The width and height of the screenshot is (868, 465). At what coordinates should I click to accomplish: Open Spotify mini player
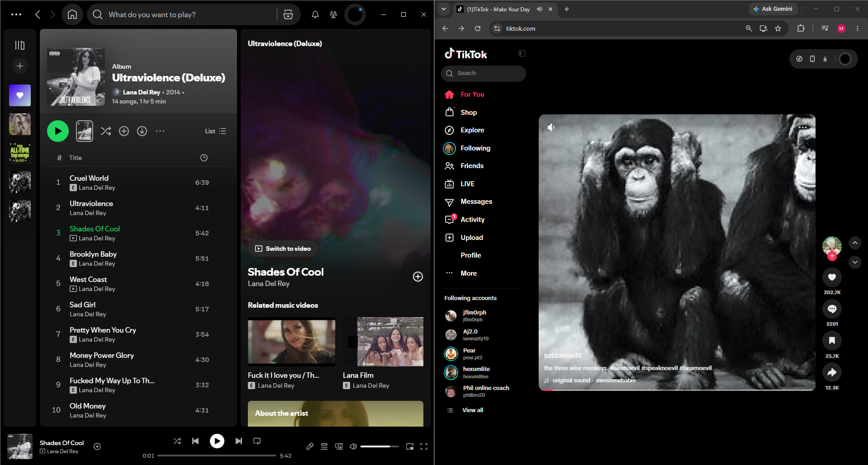[410, 446]
